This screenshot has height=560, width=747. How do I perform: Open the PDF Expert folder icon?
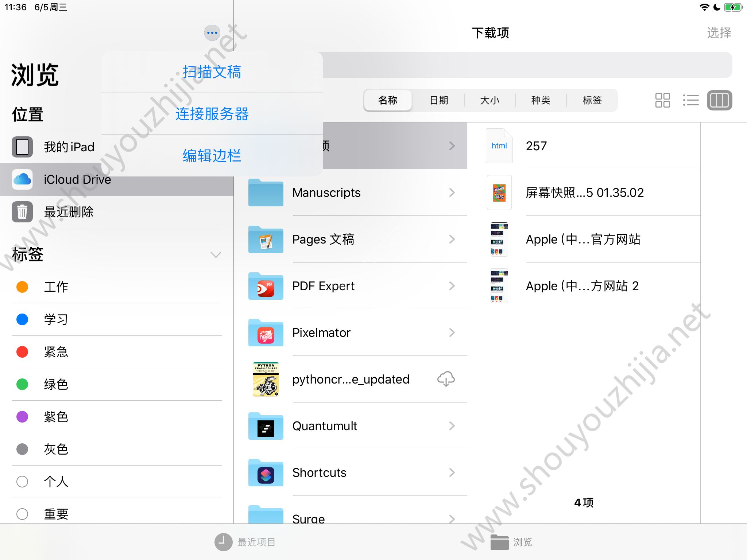[x=266, y=286]
